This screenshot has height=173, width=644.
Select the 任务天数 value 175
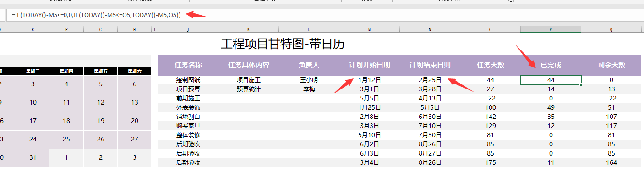pos(490,162)
